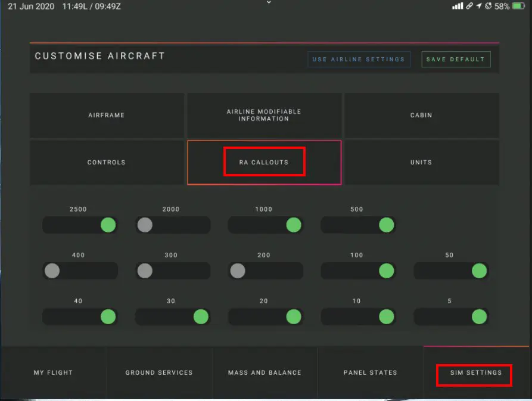Select the Cabin section
This screenshot has height=401, width=532.
tap(421, 116)
